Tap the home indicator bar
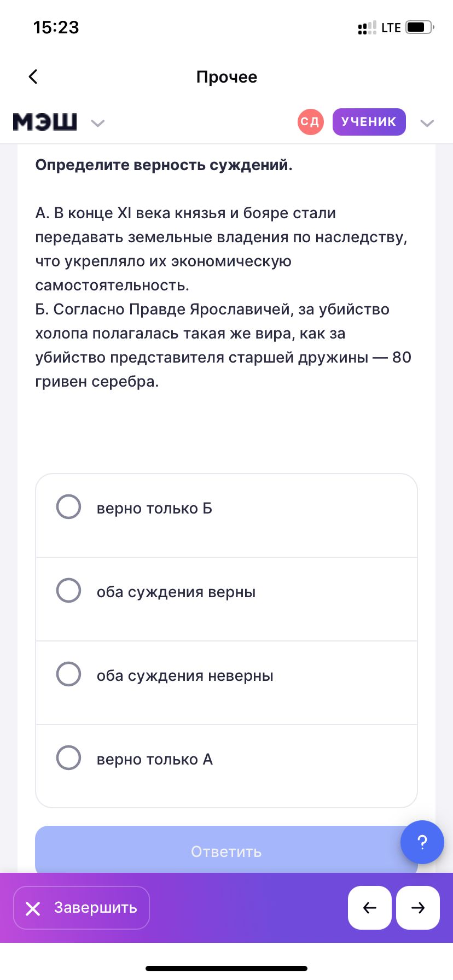This screenshot has width=453, height=980. (226, 969)
